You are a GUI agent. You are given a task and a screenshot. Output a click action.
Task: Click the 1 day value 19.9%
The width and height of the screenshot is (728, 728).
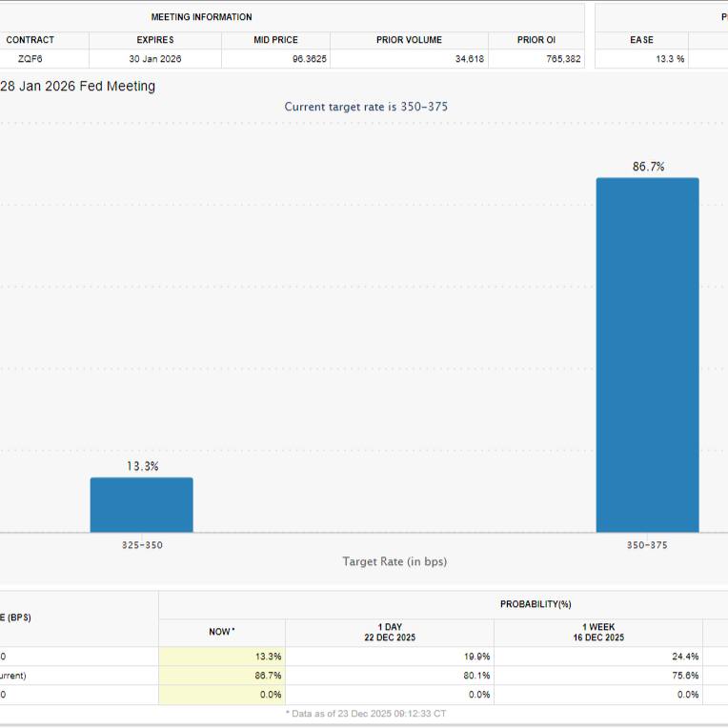pos(476,657)
